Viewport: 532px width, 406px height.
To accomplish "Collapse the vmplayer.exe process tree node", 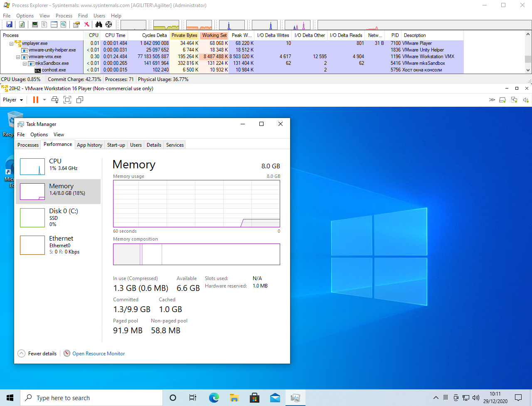I will [11, 43].
